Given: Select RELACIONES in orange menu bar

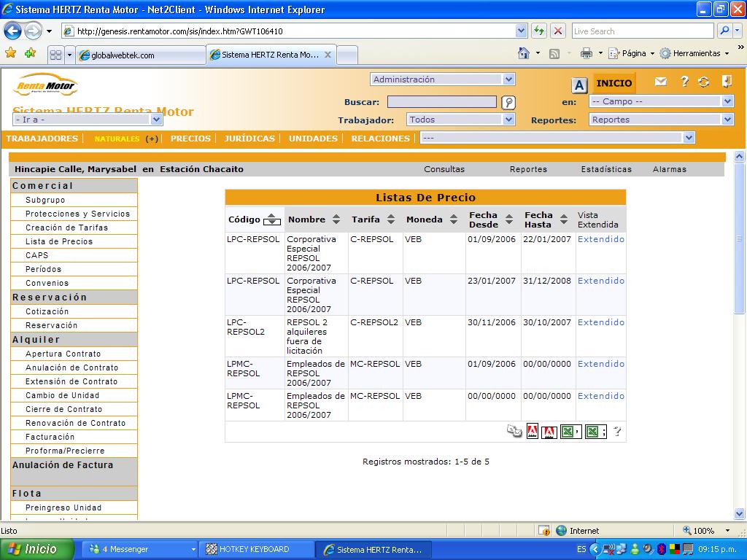Looking at the screenshot, I should 381,139.
